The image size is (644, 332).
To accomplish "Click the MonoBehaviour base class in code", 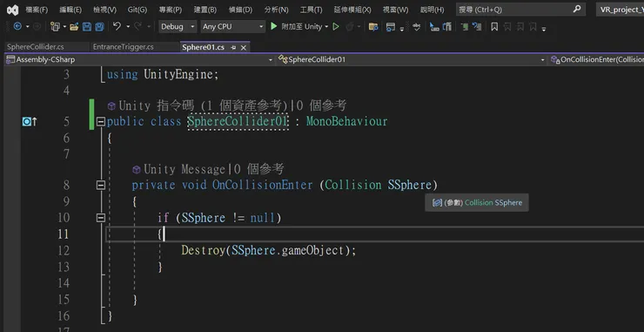I will coord(346,121).
